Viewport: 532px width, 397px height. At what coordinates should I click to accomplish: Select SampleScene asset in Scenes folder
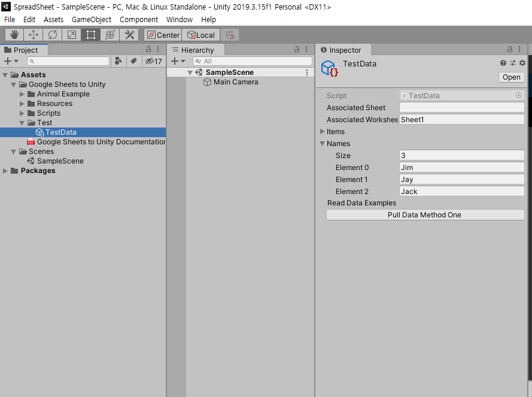click(x=56, y=161)
